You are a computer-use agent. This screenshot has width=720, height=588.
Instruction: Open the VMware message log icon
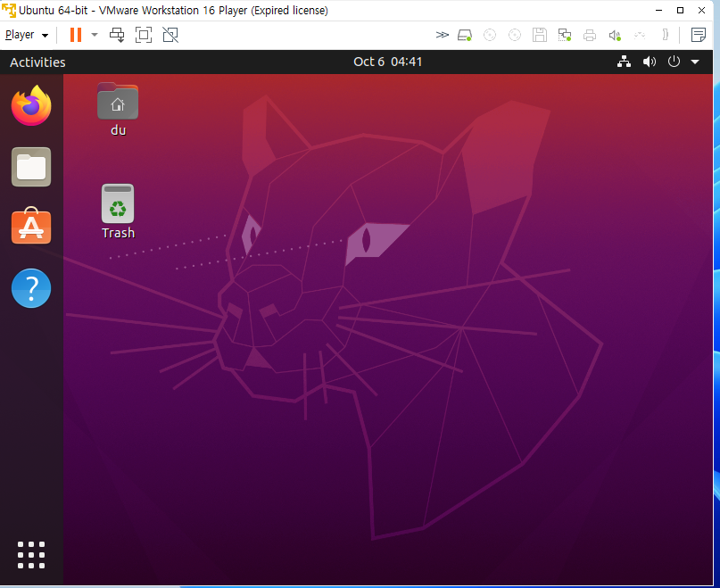click(x=698, y=35)
